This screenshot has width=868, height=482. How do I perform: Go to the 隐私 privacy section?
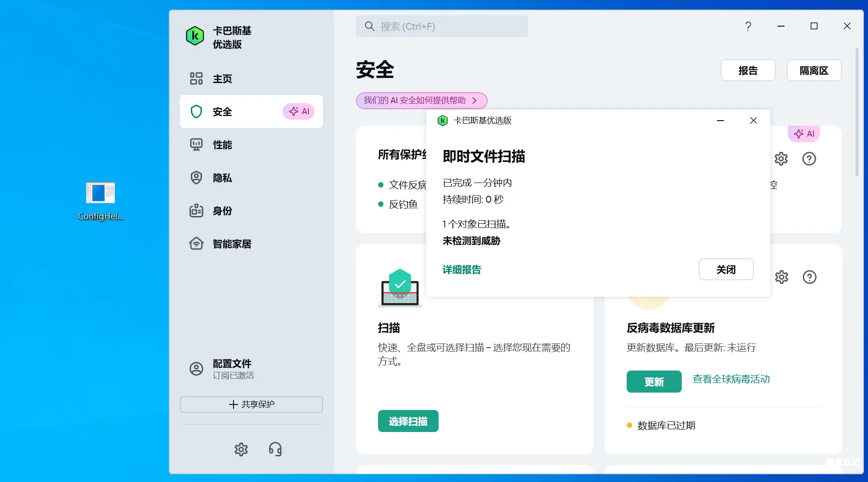[x=251, y=177]
